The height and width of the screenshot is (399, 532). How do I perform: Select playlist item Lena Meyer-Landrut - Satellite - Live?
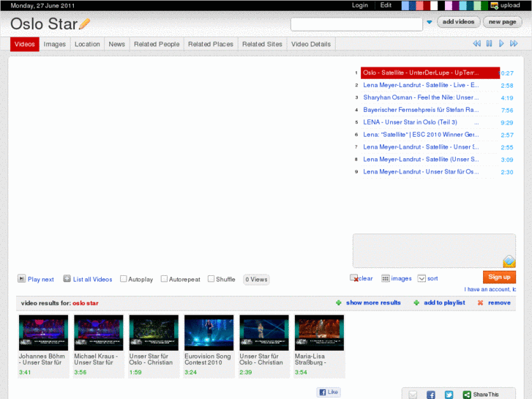pyautogui.click(x=421, y=85)
